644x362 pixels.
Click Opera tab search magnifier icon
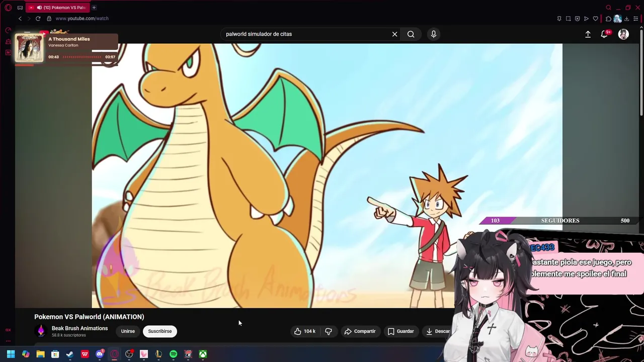point(608,8)
